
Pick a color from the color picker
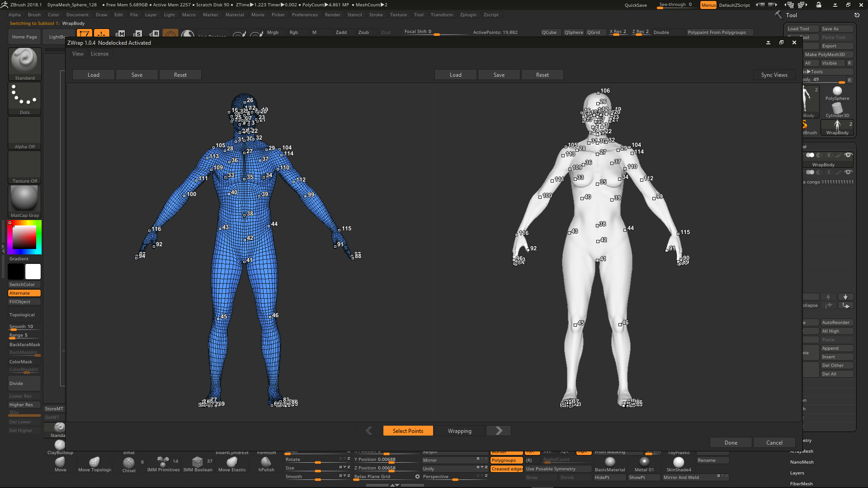tap(24, 237)
